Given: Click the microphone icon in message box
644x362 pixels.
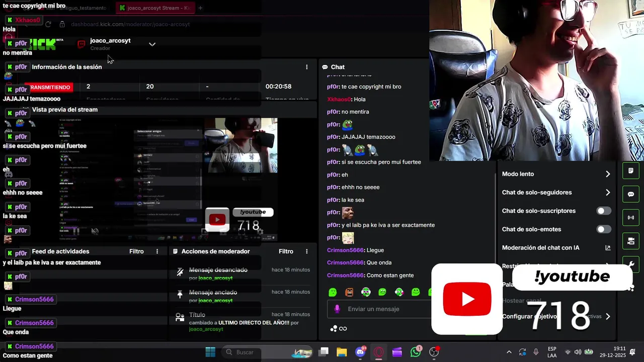Looking at the screenshot, I should pyautogui.click(x=337, y=309).
